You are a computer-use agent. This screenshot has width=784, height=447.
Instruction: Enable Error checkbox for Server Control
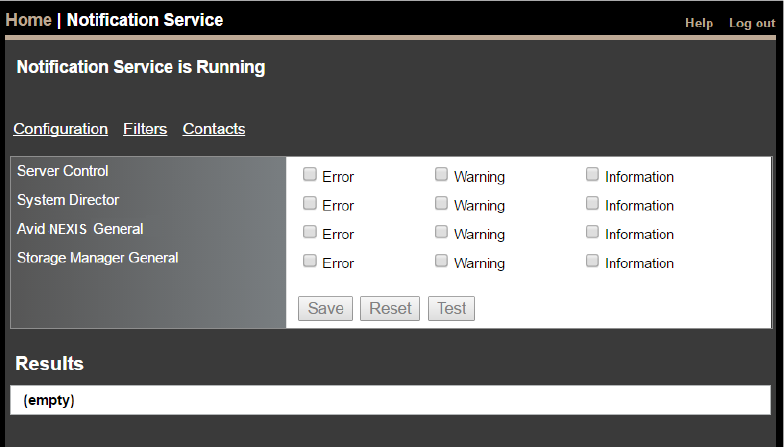coord(310,175)
